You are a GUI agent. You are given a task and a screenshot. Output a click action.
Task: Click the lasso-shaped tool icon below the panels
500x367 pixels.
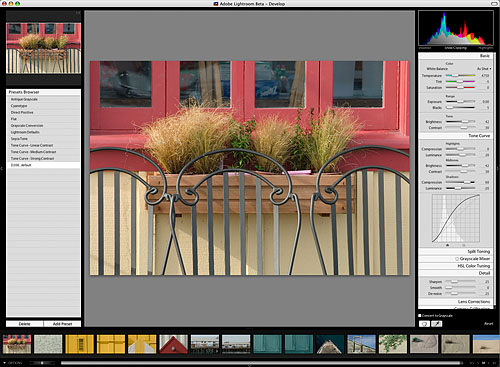pyautogui.click(x=424, y=324)
